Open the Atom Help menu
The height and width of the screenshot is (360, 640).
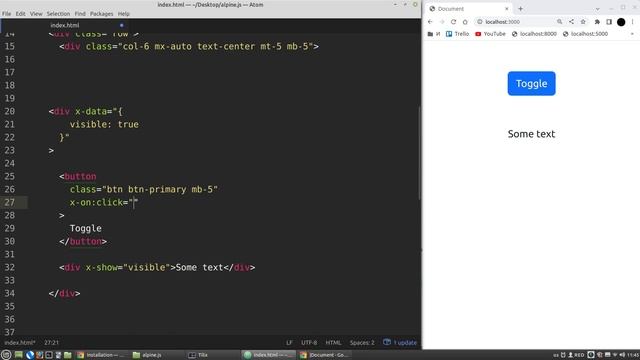click(x=124, y=13)
